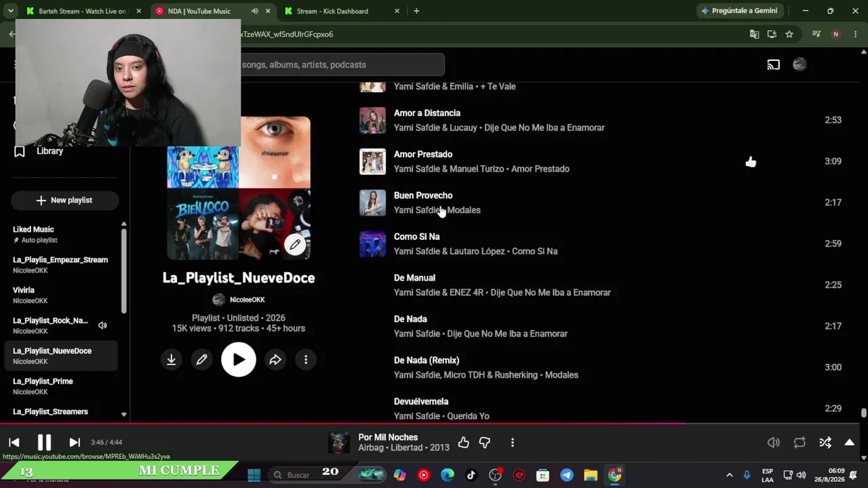Click the sidebar scroll down arrow

click(123, 414)
